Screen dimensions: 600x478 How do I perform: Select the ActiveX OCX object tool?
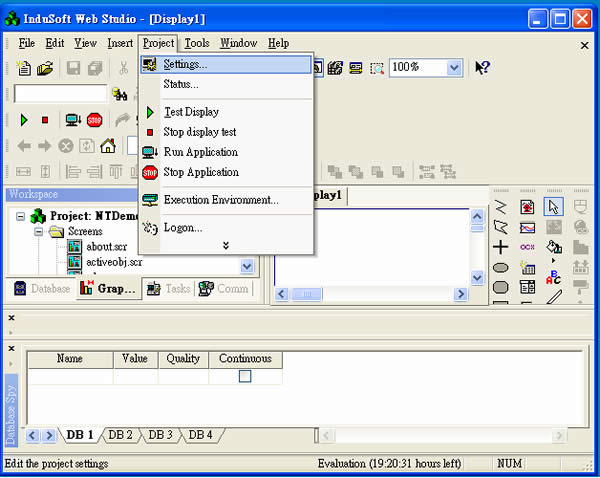(527, 247)
